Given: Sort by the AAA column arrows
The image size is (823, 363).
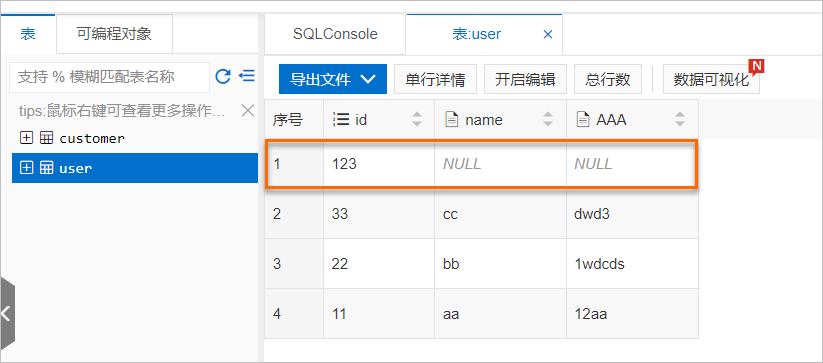Looking at the screenshot, I should point(680,119).
